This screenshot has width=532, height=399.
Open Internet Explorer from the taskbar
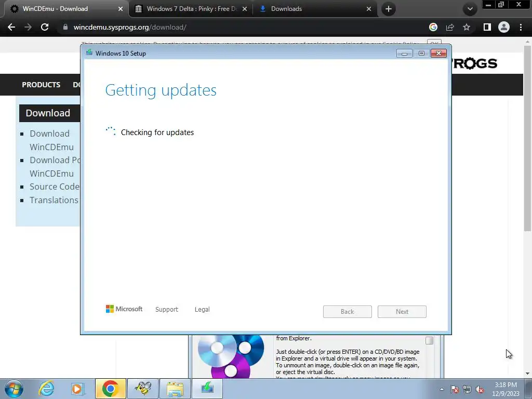click(x=46, y=389)
